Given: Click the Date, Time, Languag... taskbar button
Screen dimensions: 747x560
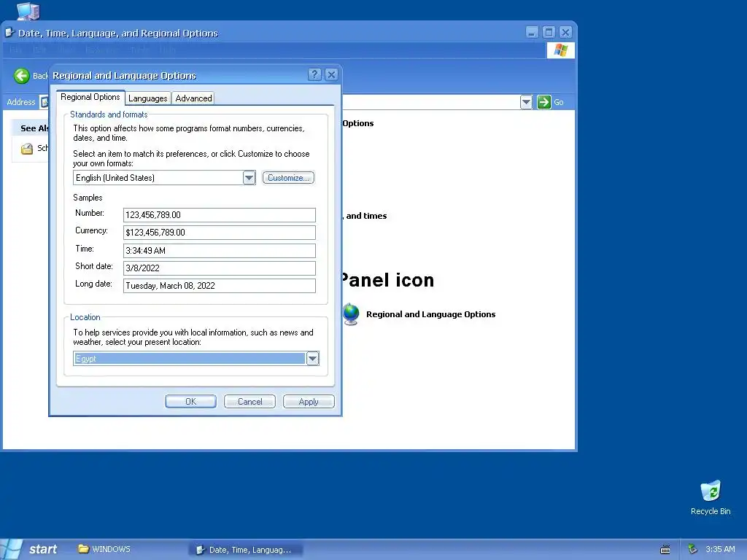Looking at the screenshot, I should [246, 550].
